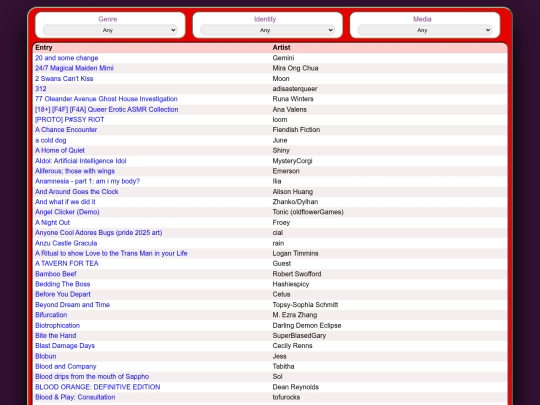This screenshot has width=540, height=405.
Task: Open 'Blood drips from the mouth of Sappho'
Action: coord(92,377)
